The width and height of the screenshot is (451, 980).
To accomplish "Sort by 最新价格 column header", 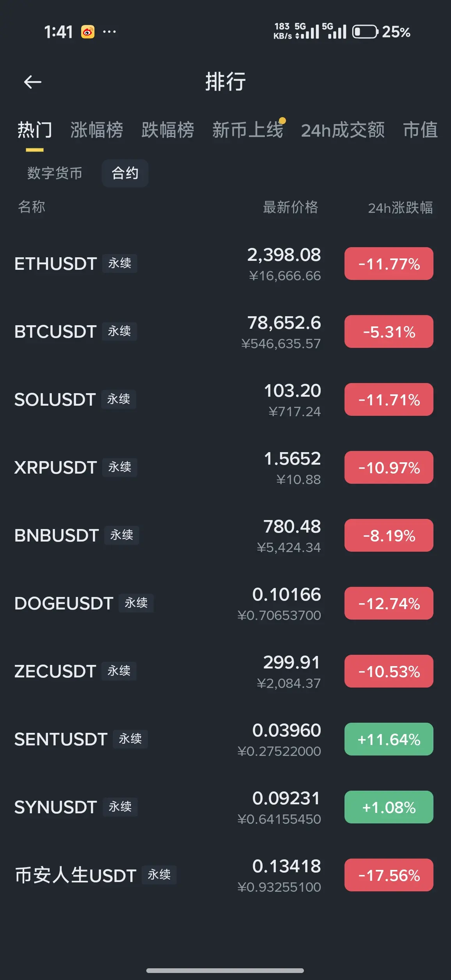I will point(291,207).
